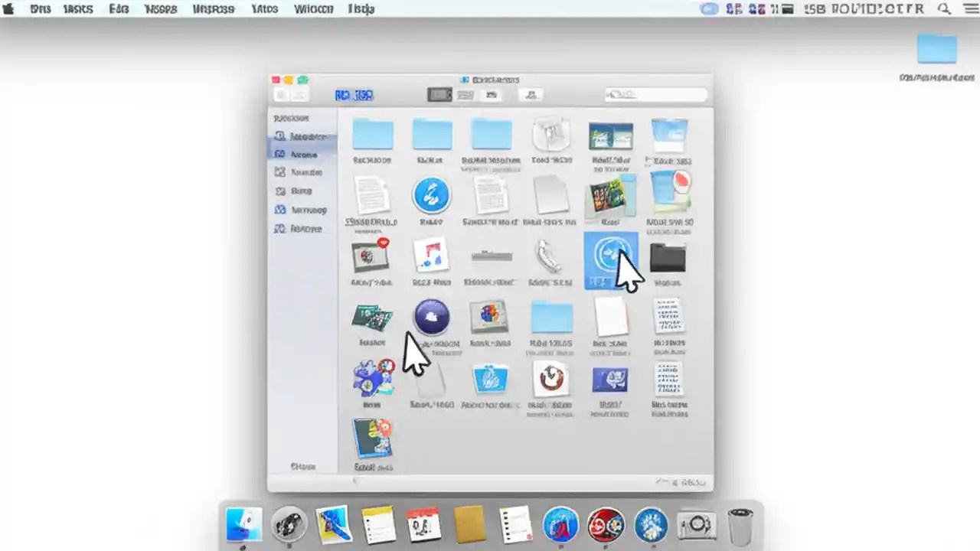Open Finder from the Dock
Viewport: 980px width, 551px height.
[243, 524]
